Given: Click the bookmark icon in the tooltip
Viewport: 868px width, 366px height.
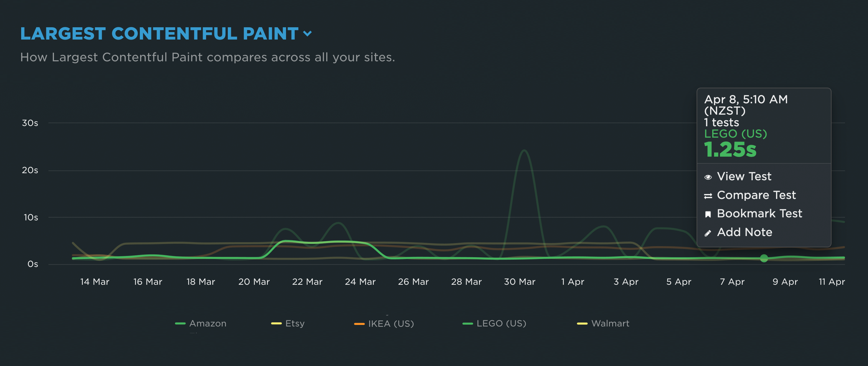Looking at the screenshot, I should click(x=708, y=214).
